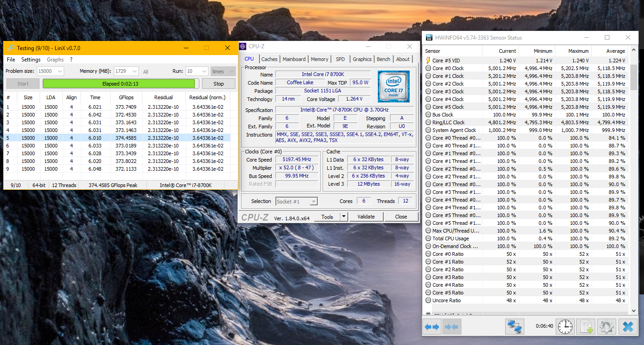The width and height of the screenshot is (644, 345).
Task: Click the greyed shrink-columns arrows icon in HWiNFO
Action: tap(451, 327)
